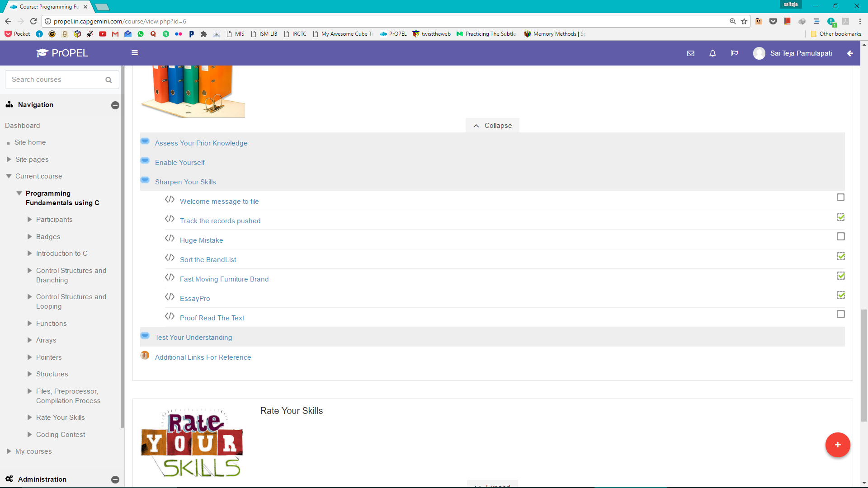Image resolution: width=868 pixels, height=488 pixels.
Task: Open the WhatsApp bookmark icon
Action: click(141, 34)
